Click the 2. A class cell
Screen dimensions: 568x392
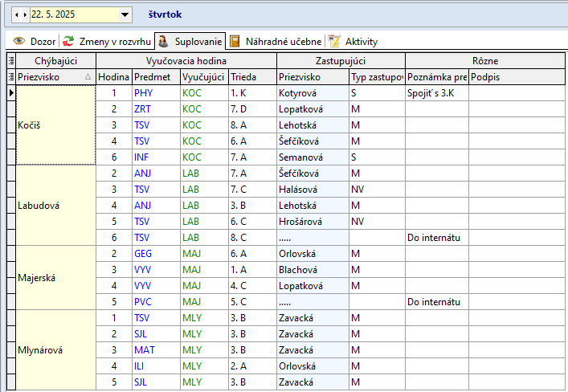(252, 366)
